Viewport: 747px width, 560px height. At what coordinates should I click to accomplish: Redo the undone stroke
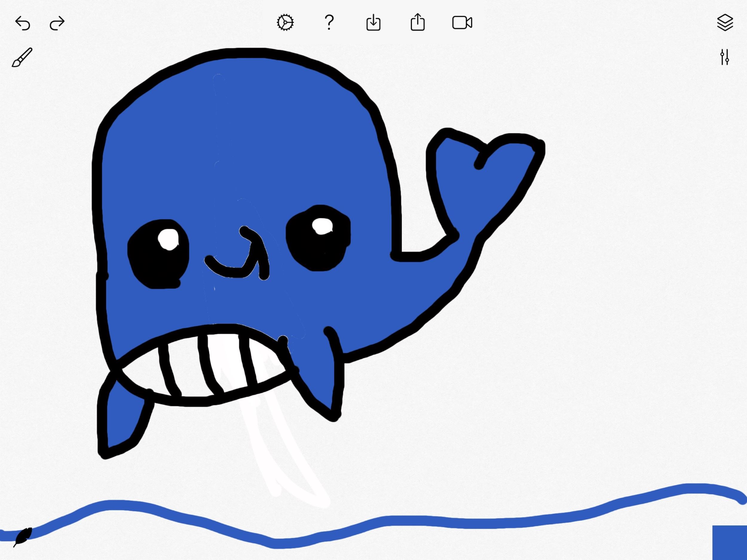[57, 23]
